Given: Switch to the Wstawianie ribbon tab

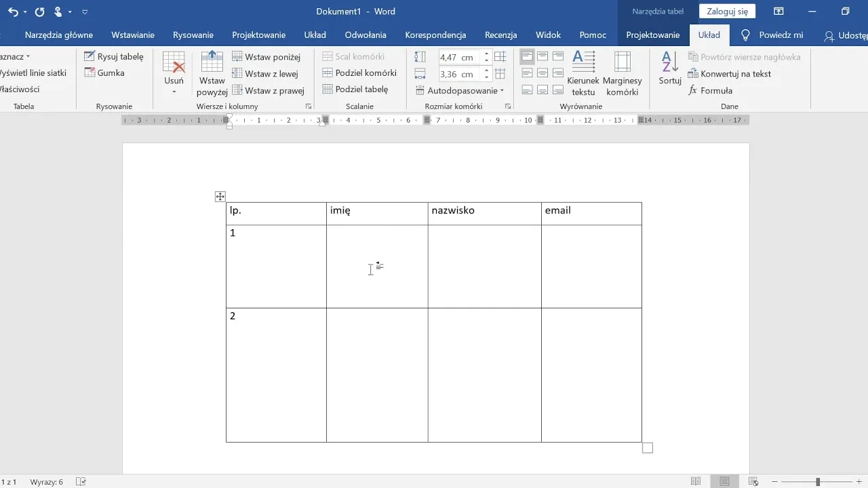Looking at the screenshot, I should 133,35.
